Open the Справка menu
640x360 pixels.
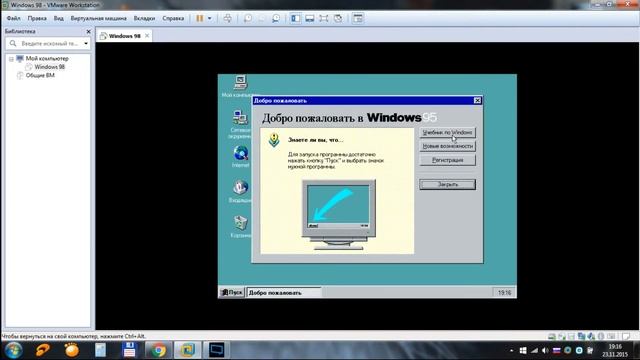coord(173,18)
